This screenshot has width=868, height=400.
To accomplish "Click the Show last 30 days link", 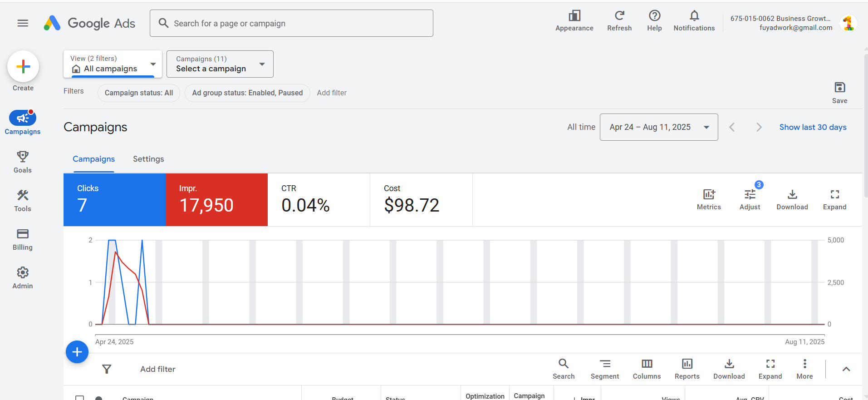I will pyautogui.click(x=813, y=127).
